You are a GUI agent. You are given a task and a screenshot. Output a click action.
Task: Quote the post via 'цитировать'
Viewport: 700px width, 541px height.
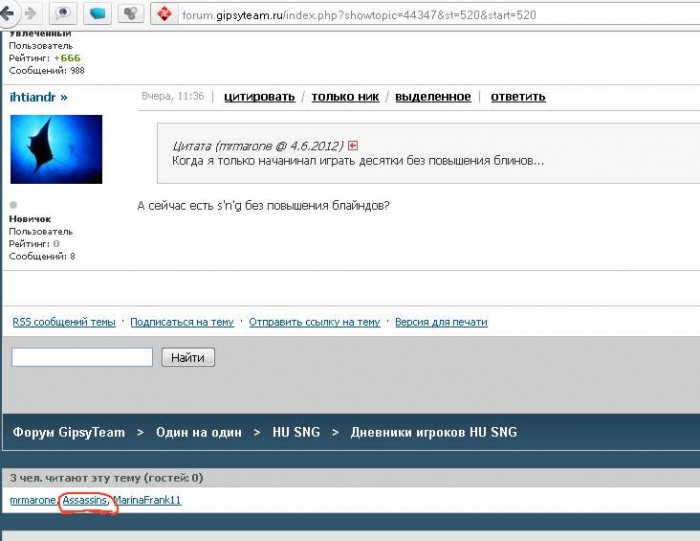(259, 97)
